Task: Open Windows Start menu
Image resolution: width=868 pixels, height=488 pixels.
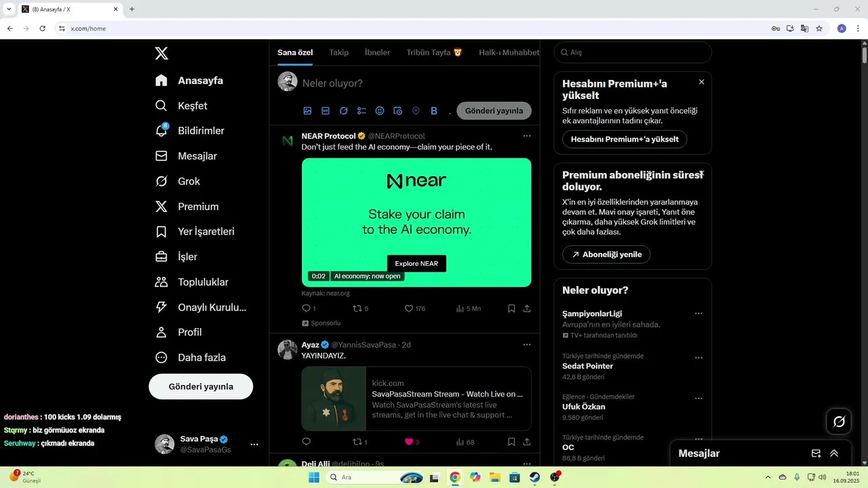Action: [314, 477]
